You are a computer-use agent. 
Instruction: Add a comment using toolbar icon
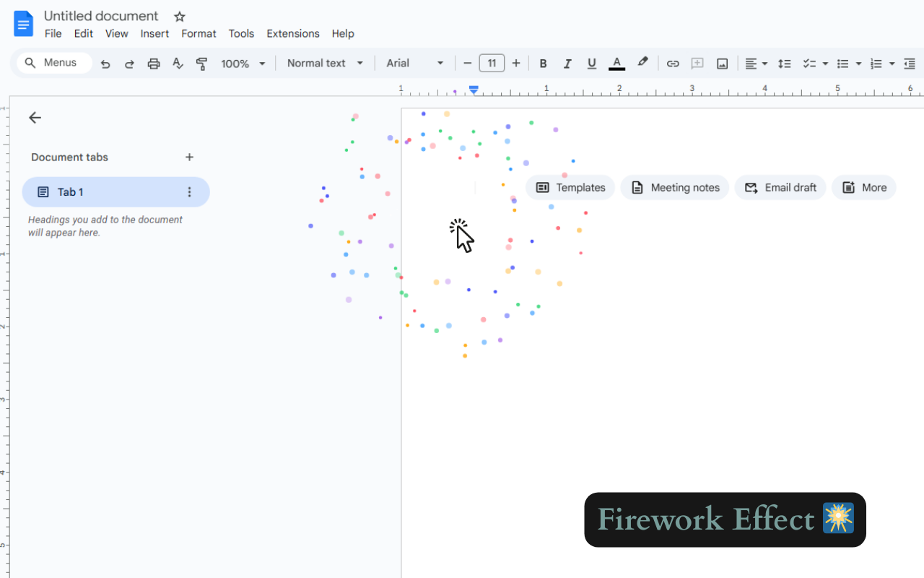click(x=697, y=64)
